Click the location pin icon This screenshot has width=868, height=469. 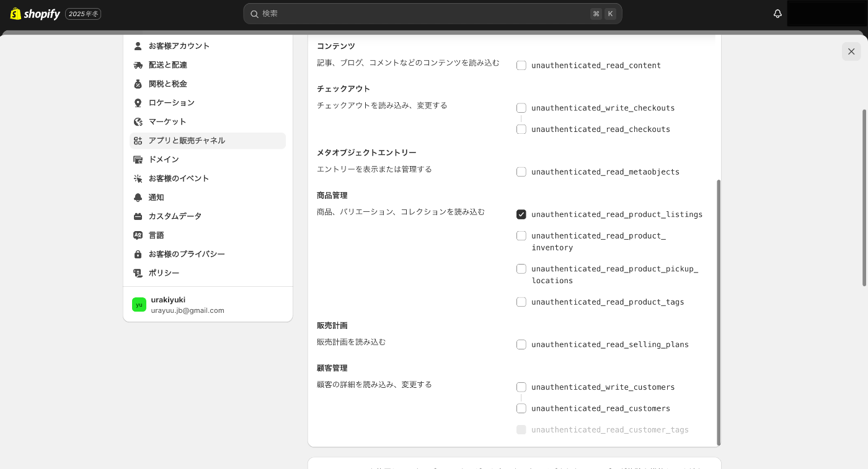138,103
